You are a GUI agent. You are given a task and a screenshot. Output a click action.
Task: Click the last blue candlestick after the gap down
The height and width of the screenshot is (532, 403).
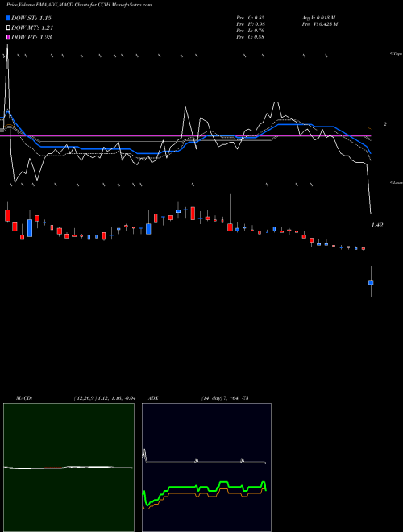pyautogui.click(x=371, y=282)
